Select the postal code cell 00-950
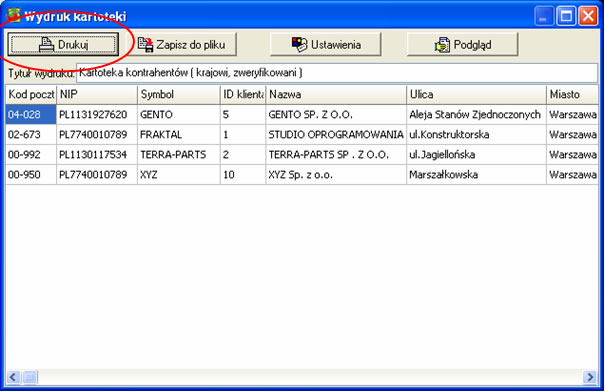Viewport: 605px width, 392px height. [31, 175]
